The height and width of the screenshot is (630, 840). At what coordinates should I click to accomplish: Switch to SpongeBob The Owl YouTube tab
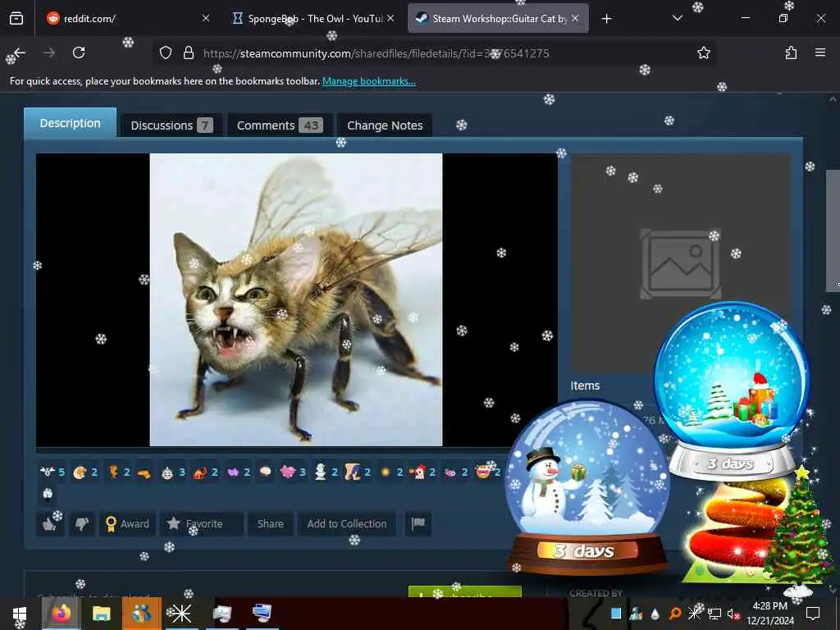(313, 19)
